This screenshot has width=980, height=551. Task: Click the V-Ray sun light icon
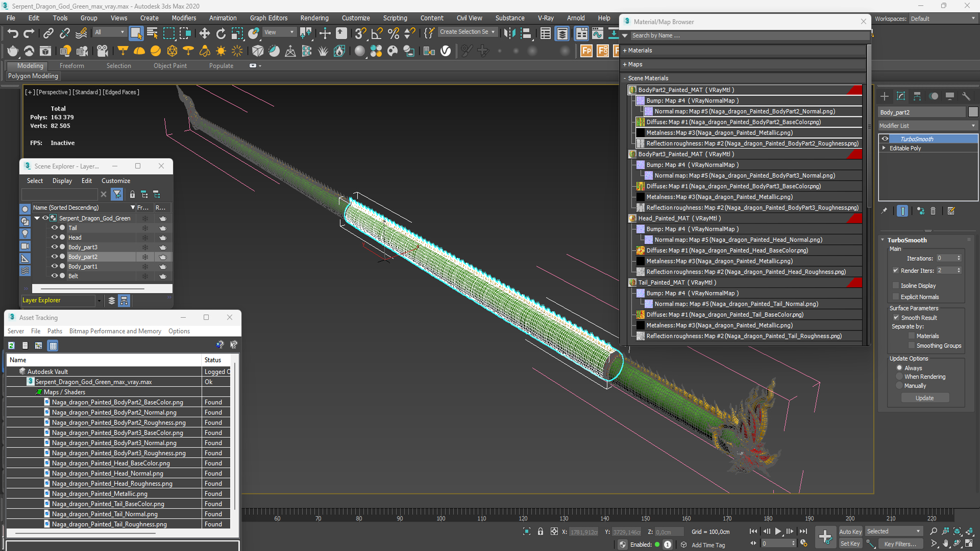(x=221, y=51)
